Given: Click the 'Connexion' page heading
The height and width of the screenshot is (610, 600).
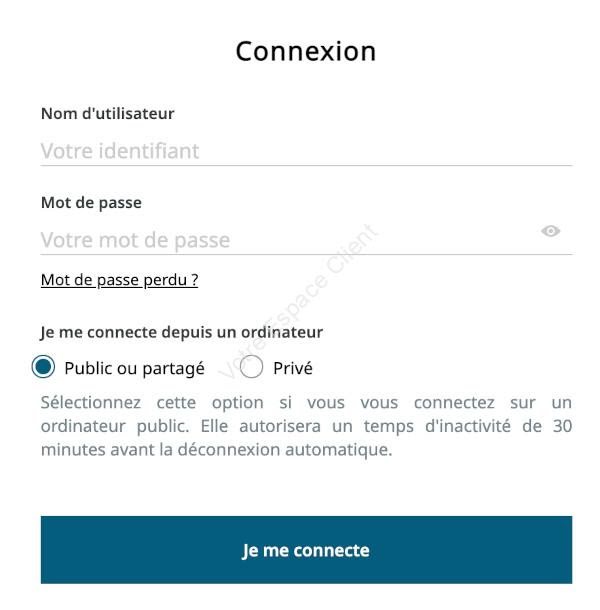Looking at the screenshot, I should (x=306, y=51).
